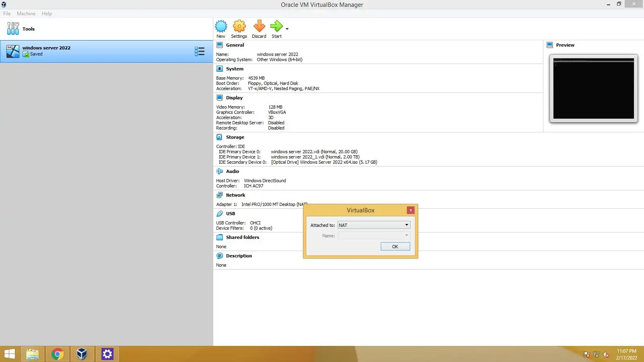Click the network tray icon
The width and height of the screenshot is (644, 362).
tap(597, 354)
